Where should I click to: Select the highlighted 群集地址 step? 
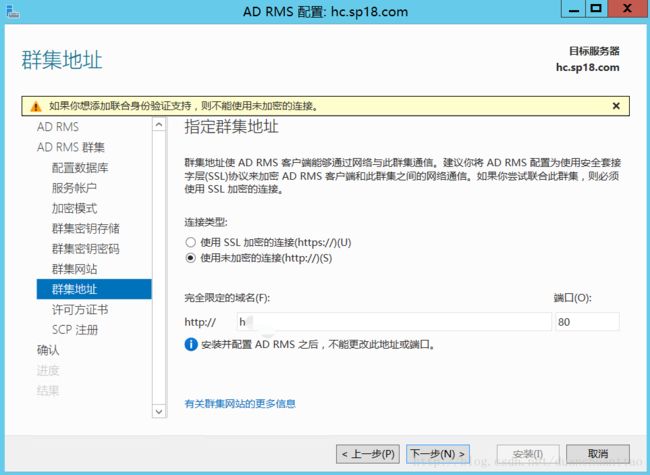(x=94, y=289)
